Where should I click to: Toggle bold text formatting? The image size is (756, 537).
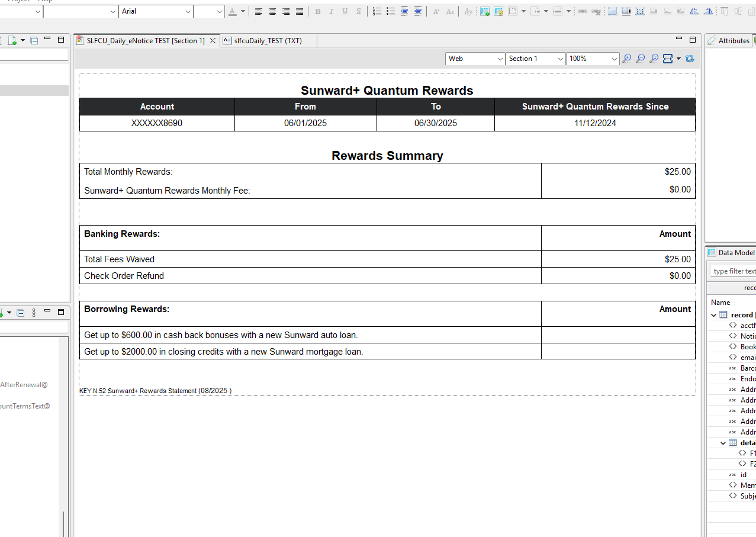tap(318, 11)
